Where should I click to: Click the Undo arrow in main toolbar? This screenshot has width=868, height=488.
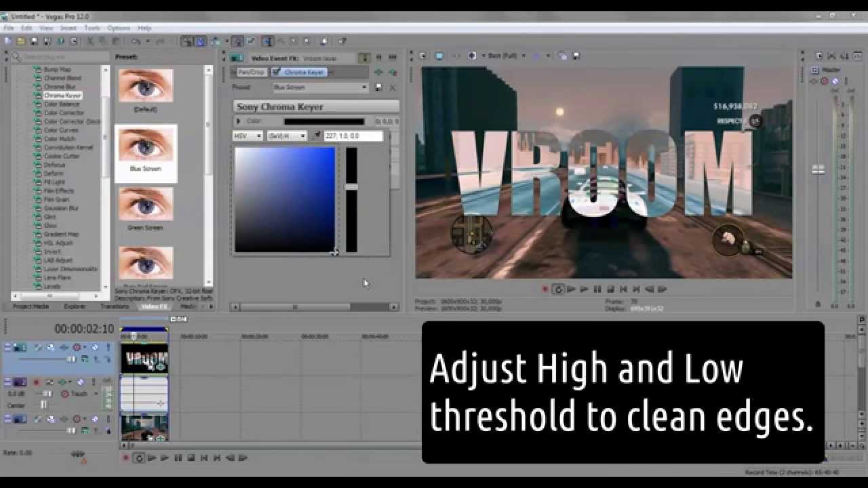coord(136,41)
